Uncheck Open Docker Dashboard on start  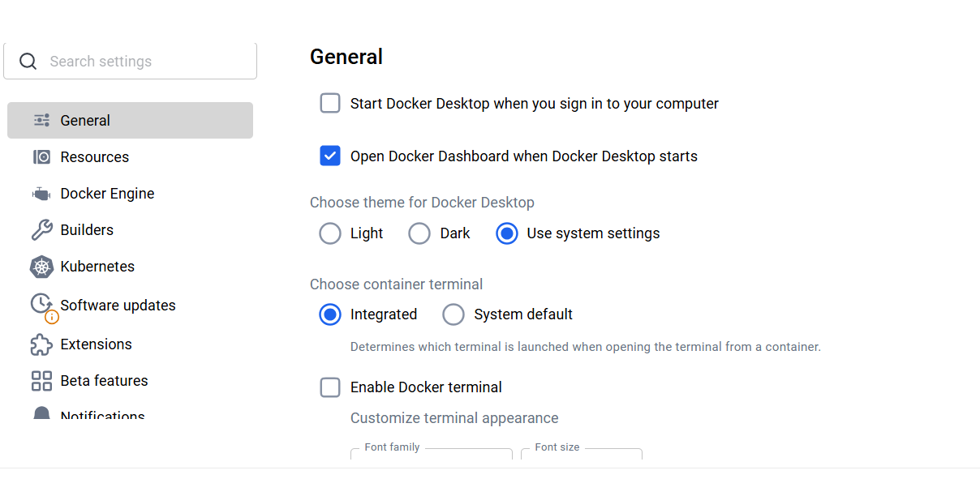point(330,156)
